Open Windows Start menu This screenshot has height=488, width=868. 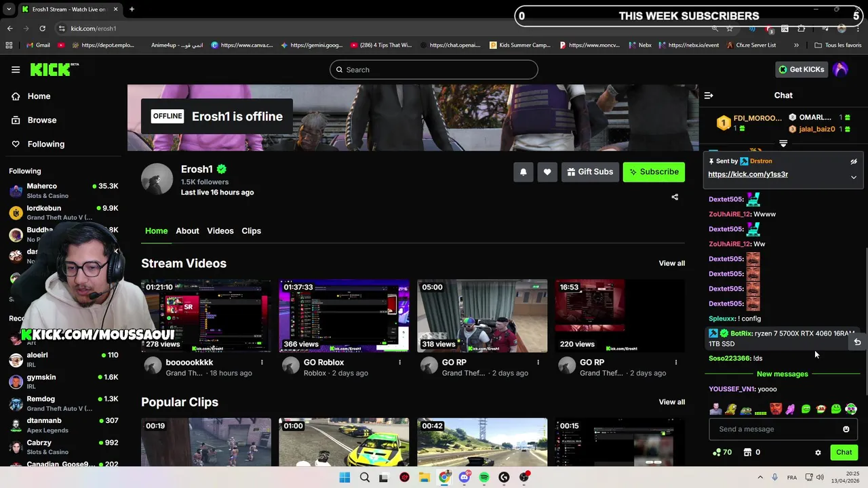(x=344, y=478)
